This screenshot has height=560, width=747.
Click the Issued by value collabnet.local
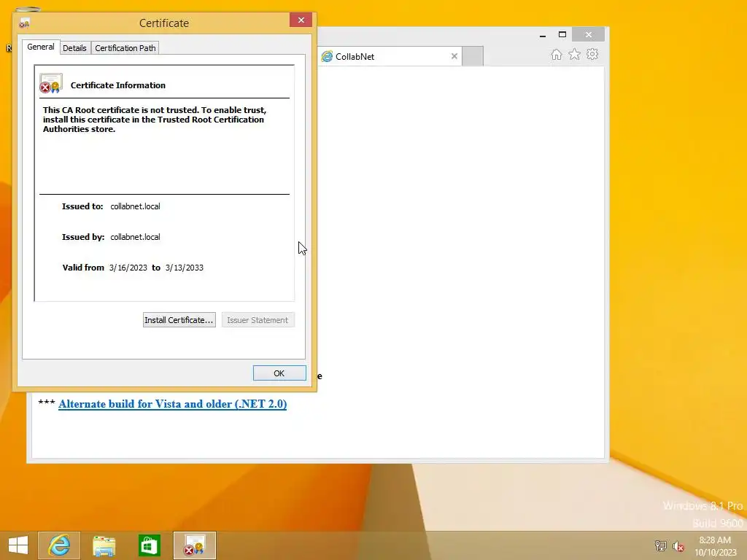[135, 237]
